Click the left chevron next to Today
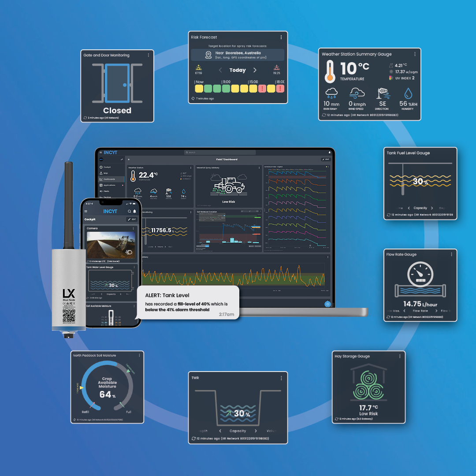This screenshot has height=476, width=476. 220,70
